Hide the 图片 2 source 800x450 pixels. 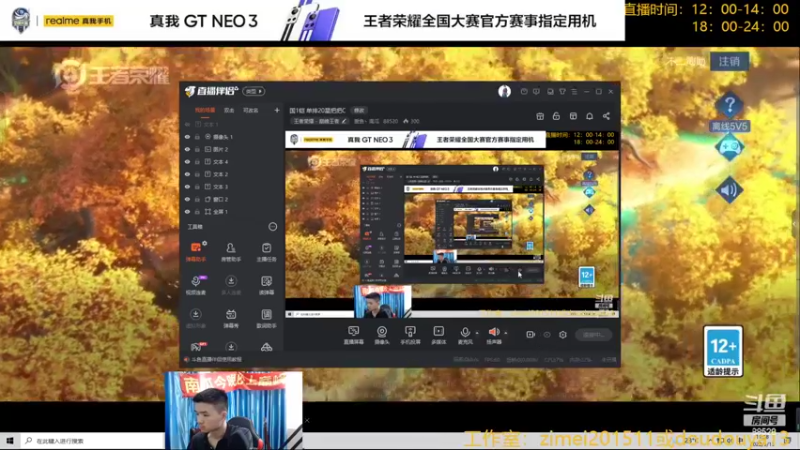[x=187, y=149]
